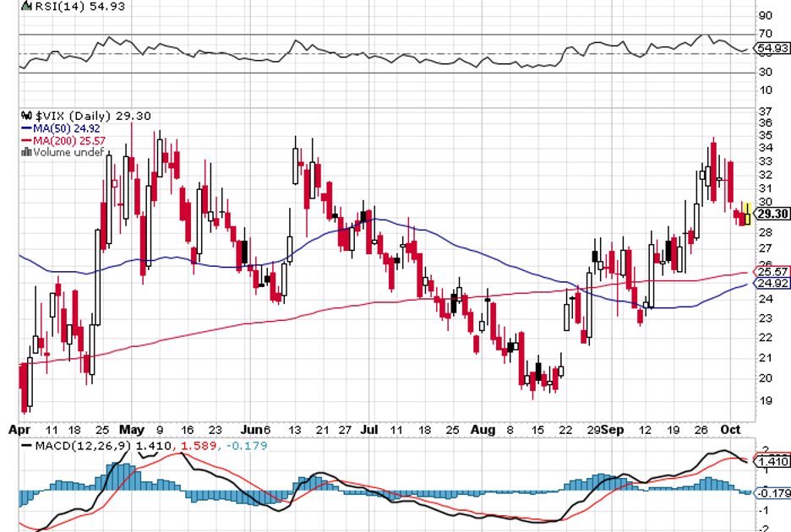
Task: Click the yellow highlighted latest candlestick
Action: pos(747,214)
